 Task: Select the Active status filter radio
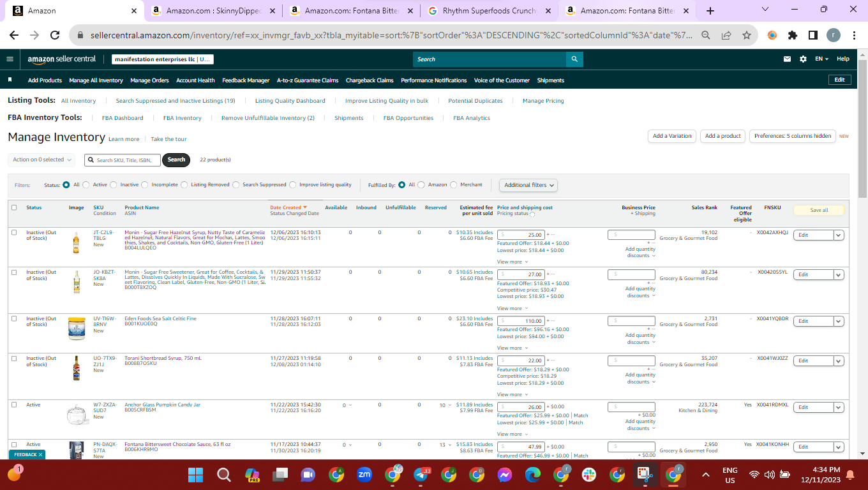(x=86, y=185)
